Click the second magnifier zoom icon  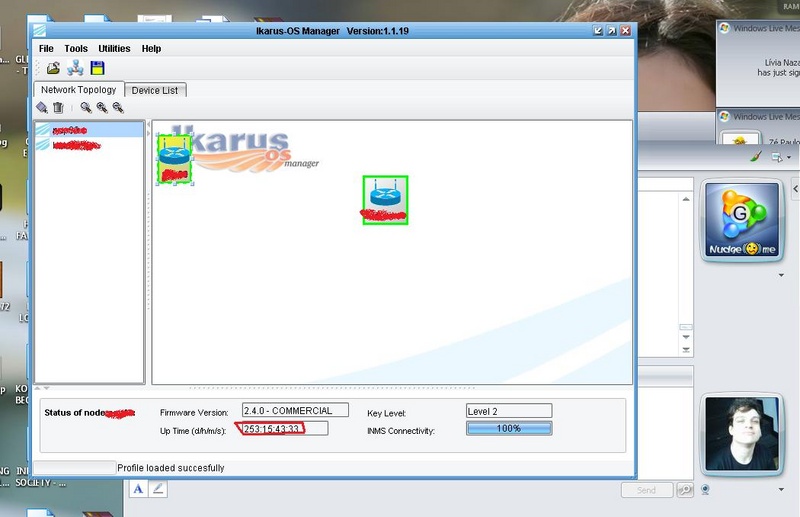[102, 107]
